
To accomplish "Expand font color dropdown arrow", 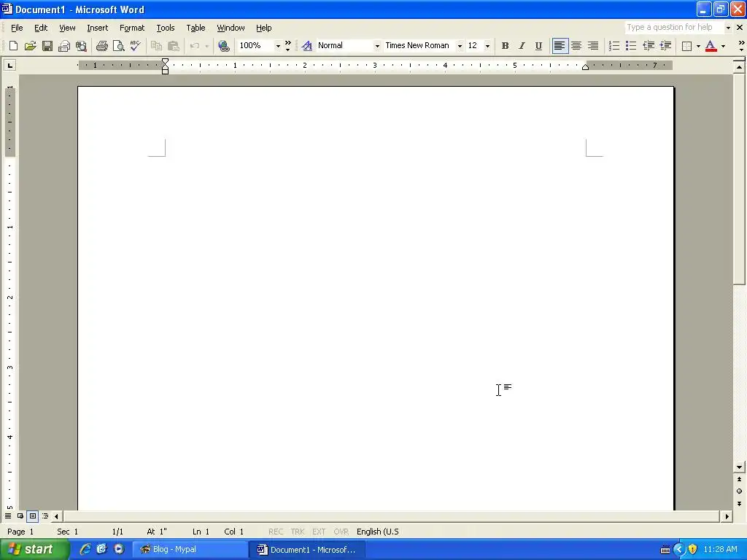I will (x=723, y=46).
